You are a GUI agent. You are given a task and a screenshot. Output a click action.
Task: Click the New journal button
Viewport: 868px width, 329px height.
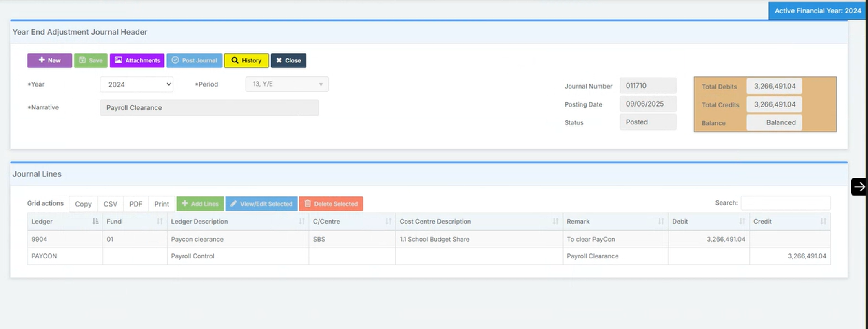point(49,60)
